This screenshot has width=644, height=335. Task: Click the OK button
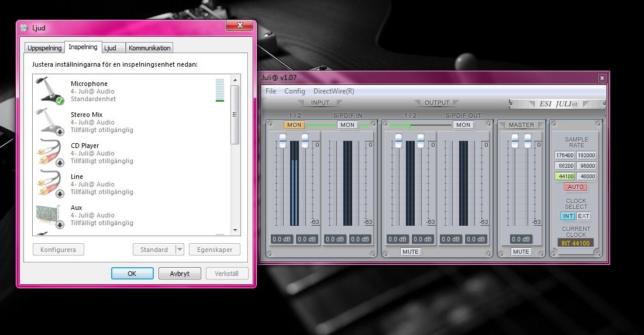point(132,274)
